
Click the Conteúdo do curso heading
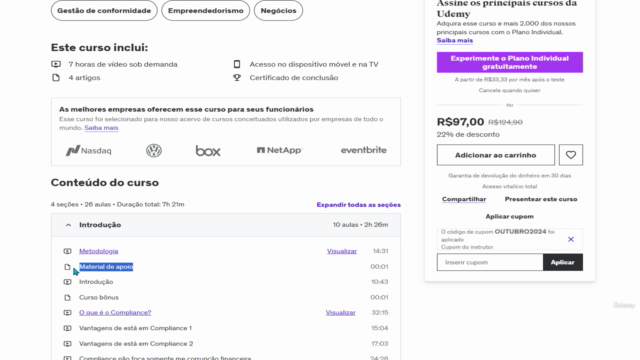point(105,182)
